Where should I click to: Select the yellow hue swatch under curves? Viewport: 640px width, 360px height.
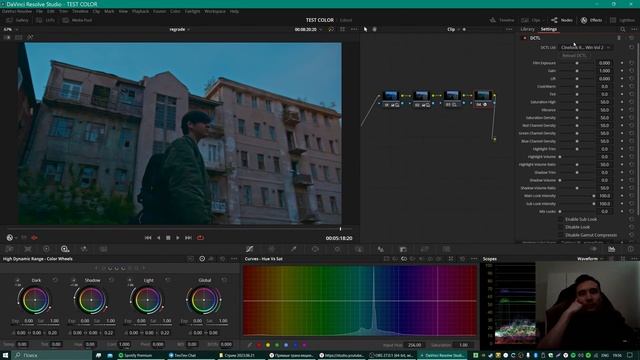(268, 345)
